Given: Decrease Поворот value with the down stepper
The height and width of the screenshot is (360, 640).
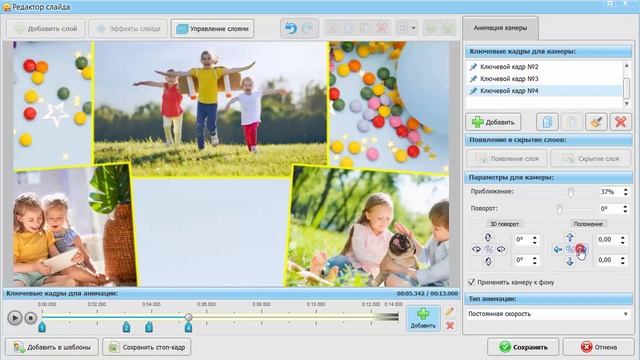Looking at the screenshot, I should pyautogui.click(x=626, y=211).
